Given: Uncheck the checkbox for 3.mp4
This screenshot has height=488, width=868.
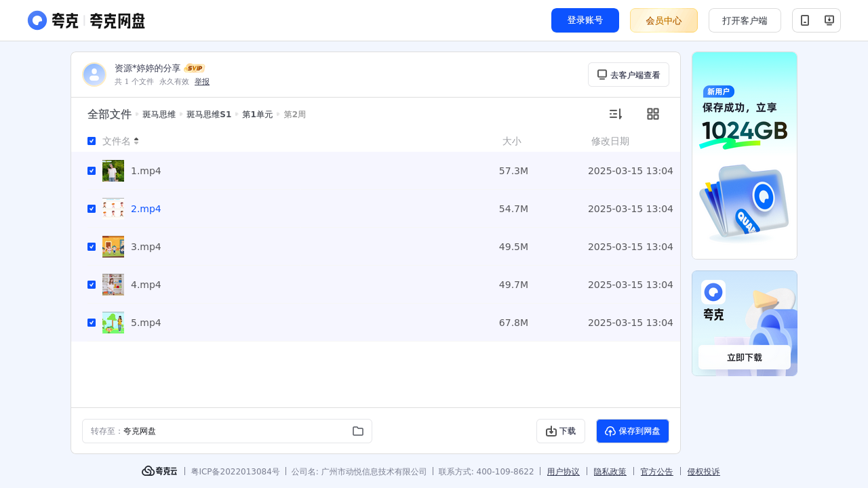Looking at the screenshot, I should (92, 247).
